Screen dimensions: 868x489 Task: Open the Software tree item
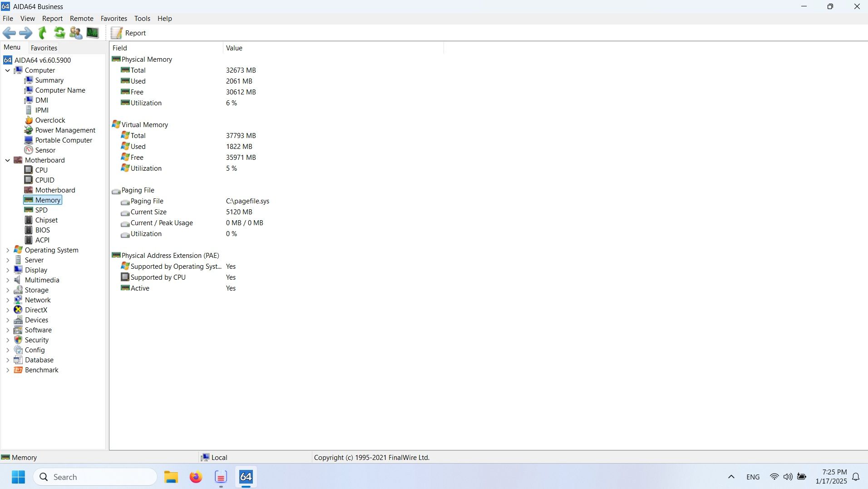pos(38,330)
